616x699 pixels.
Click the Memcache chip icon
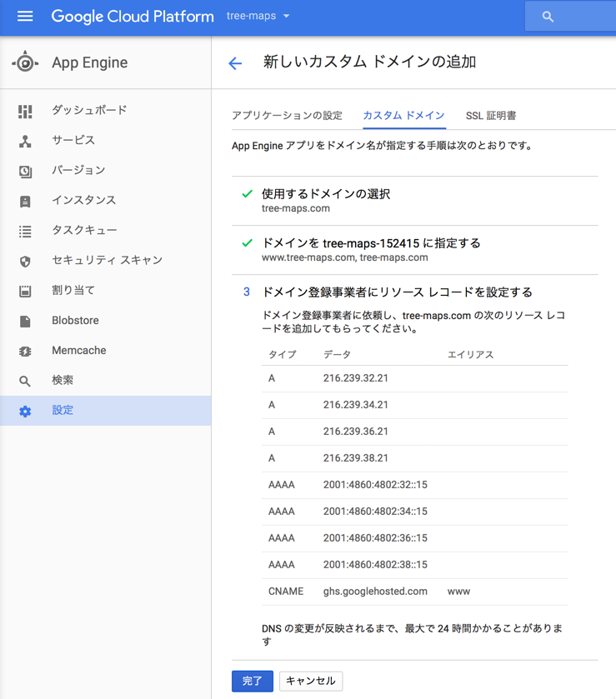click(25, 352)
